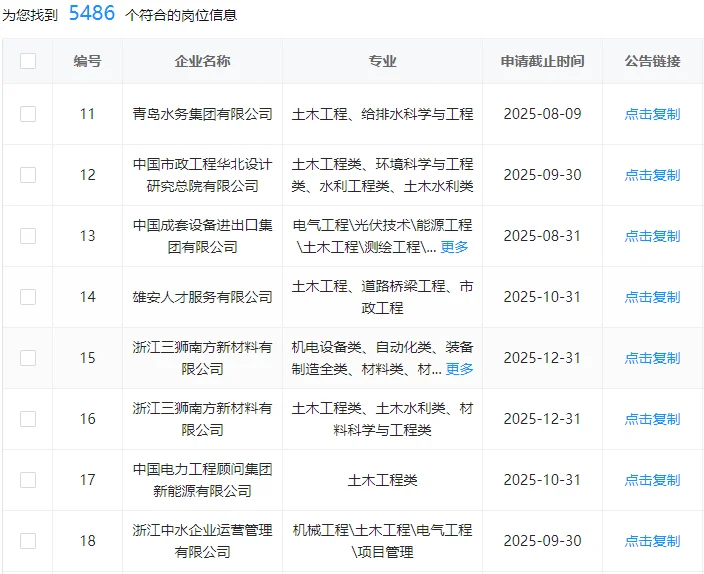Select company 中国成套设备进出口集团有限公司
The width and height of the screenshot is (704, 574).
pos(202,236)
